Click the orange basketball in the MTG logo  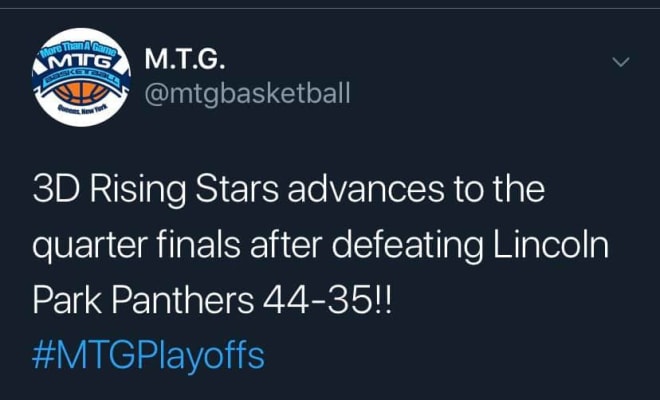click(x=82, y=93)
